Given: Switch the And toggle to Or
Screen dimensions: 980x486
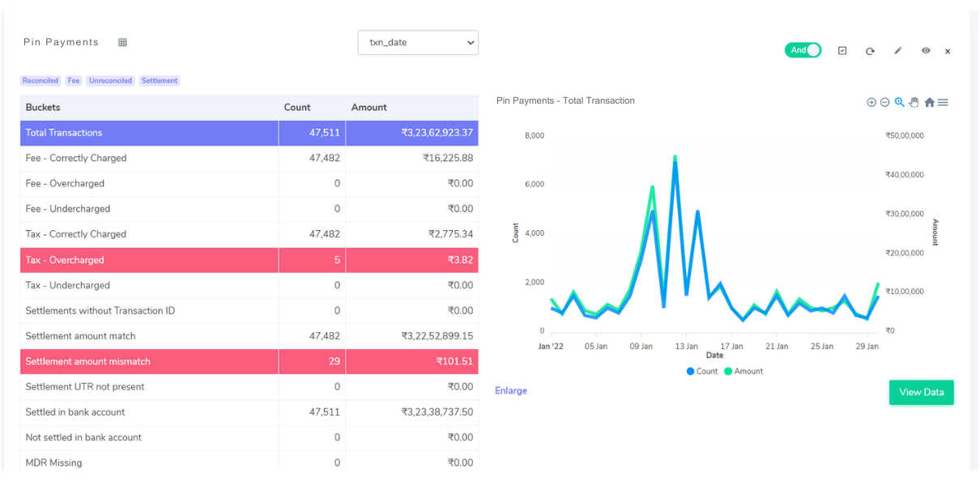Looking at the screenshot, I should 803,49.
